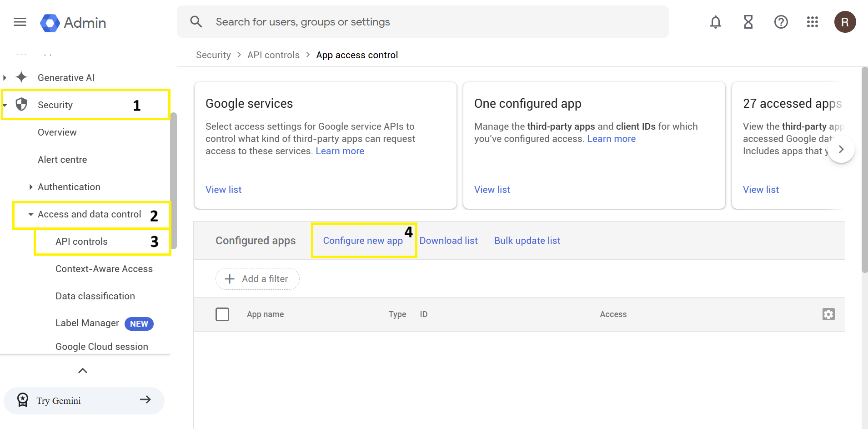Open Label Manager

click(87, 323)
